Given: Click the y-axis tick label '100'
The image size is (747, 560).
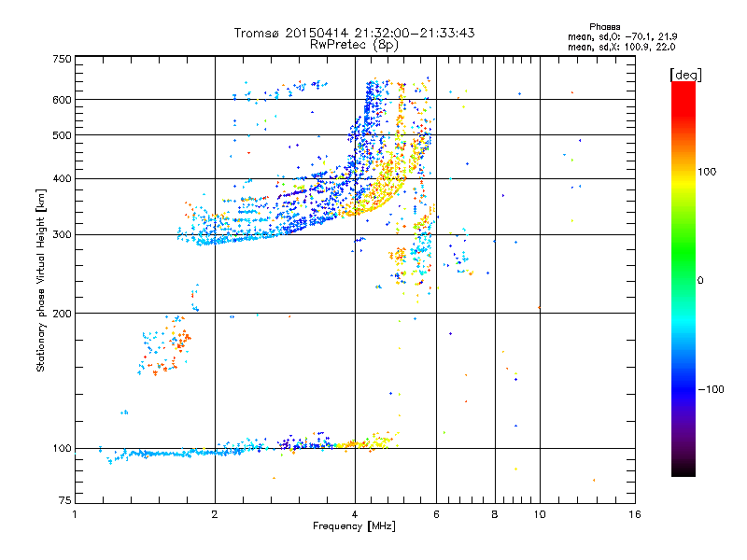Looking at the screenshot, I should point(63,449).
